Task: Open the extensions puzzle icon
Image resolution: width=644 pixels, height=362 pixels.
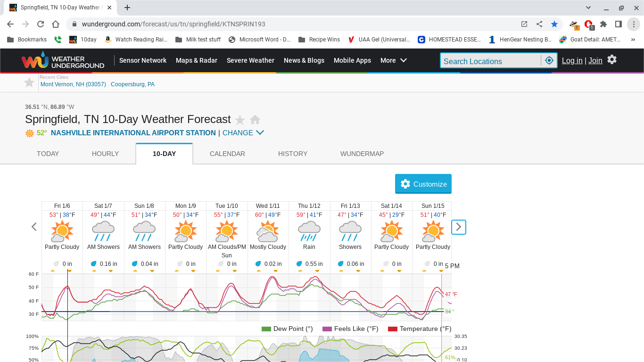Action: 603,24
